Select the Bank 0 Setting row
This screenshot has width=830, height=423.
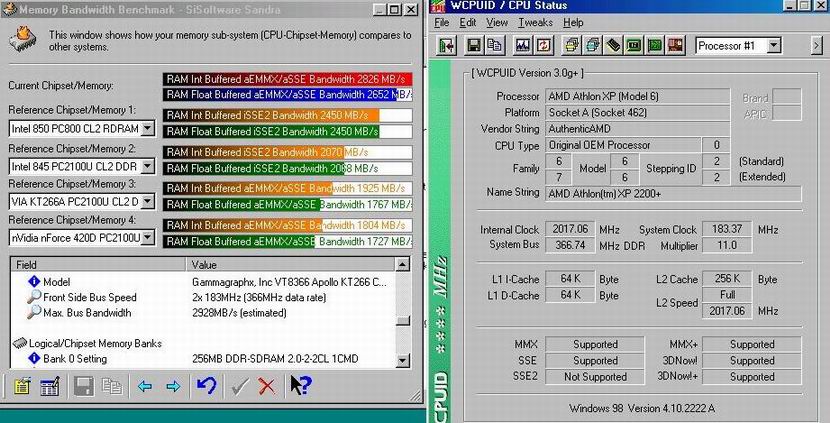point(203,358)
